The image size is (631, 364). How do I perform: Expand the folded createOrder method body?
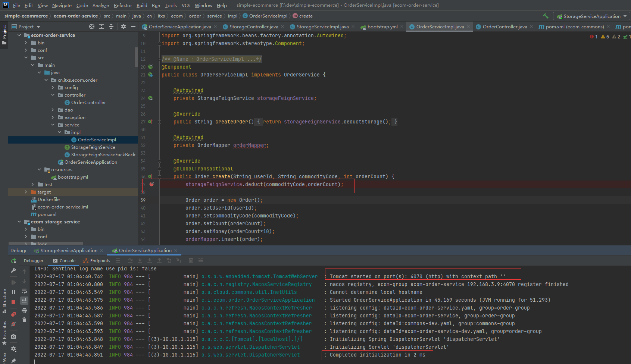coord(159,122)
